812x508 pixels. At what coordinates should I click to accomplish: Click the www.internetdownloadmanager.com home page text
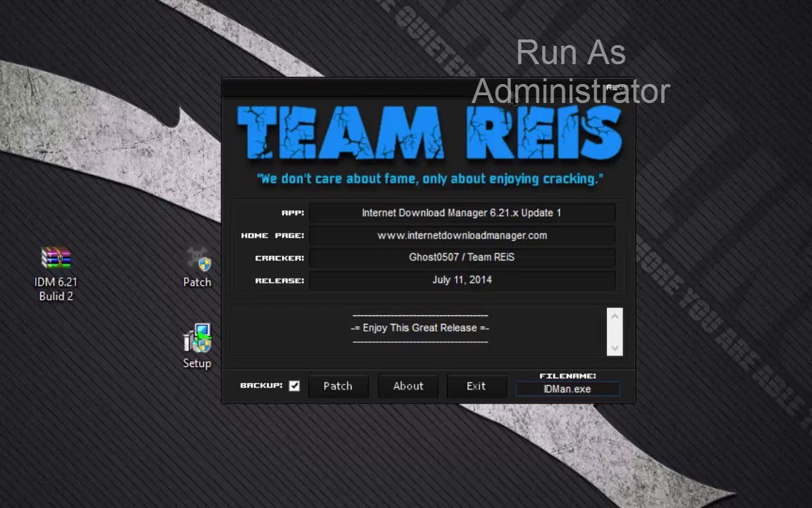point(462,236)
